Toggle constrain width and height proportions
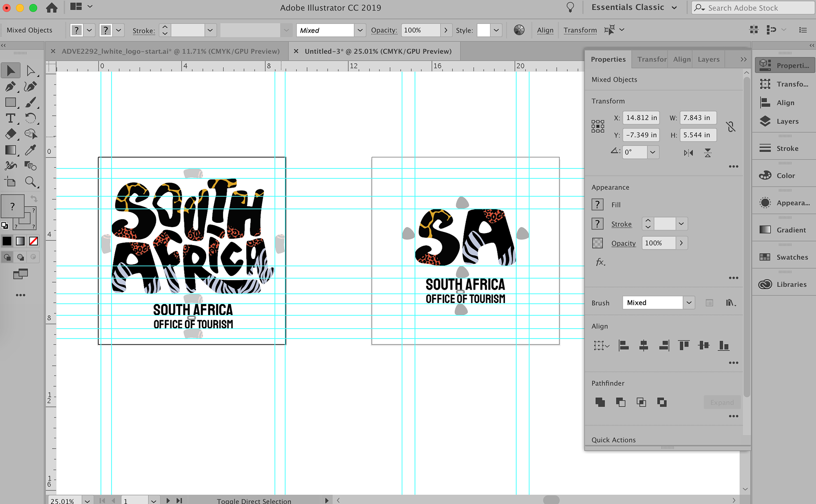 tap(731, 126)
